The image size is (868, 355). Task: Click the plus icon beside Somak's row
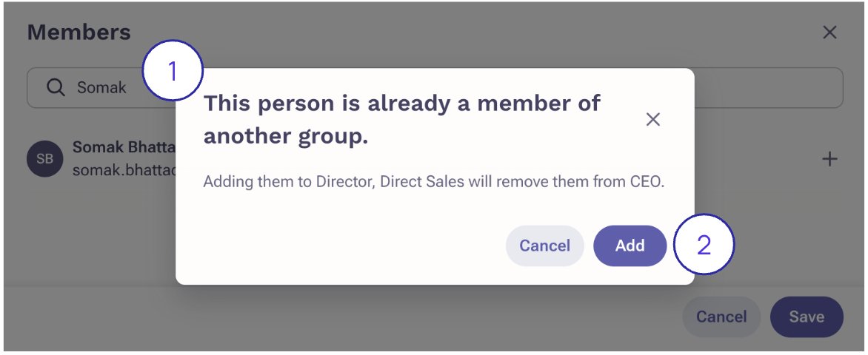pos(830,159)
